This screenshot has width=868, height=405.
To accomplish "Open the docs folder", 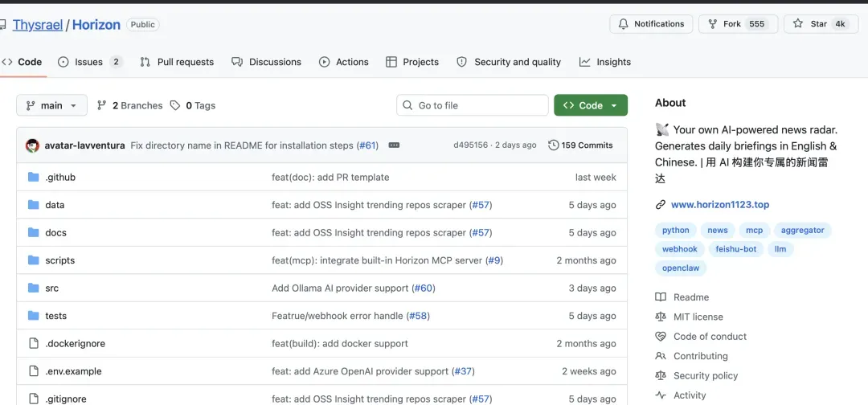I will click(56, 232).
